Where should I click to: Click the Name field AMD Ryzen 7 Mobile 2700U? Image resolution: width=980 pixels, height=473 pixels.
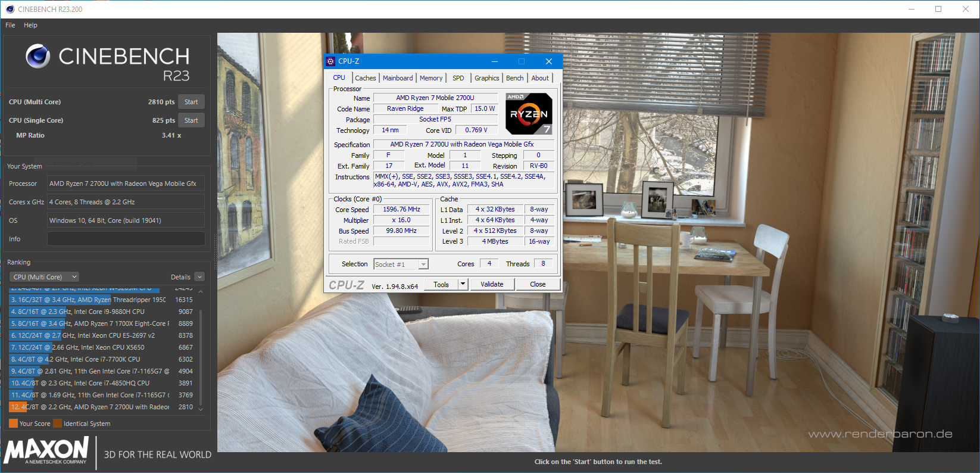coord(435,98)
